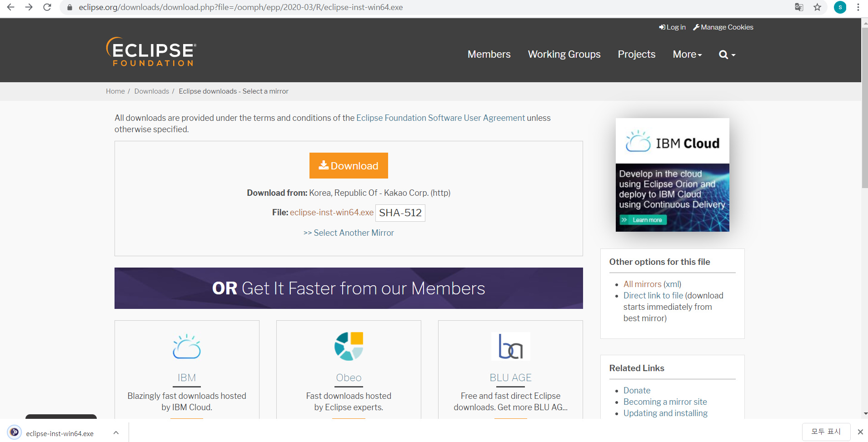Click the Log in link
Screen dimensions: 868x442
pos(672,27)
